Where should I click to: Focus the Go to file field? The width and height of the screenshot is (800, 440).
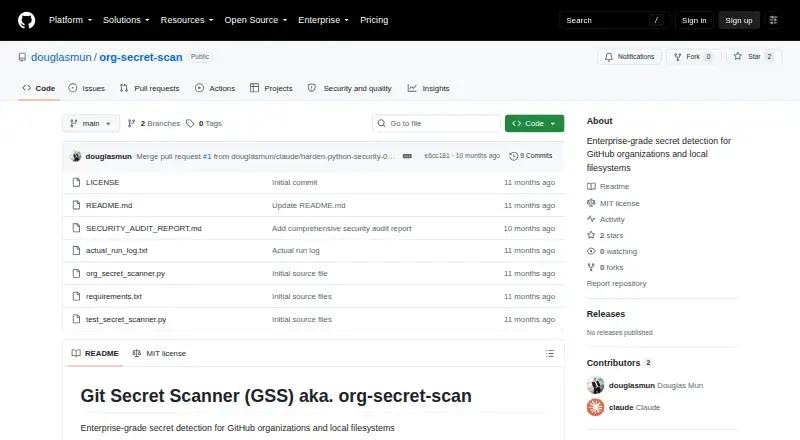pyautogui.click(x=437, y=124)
